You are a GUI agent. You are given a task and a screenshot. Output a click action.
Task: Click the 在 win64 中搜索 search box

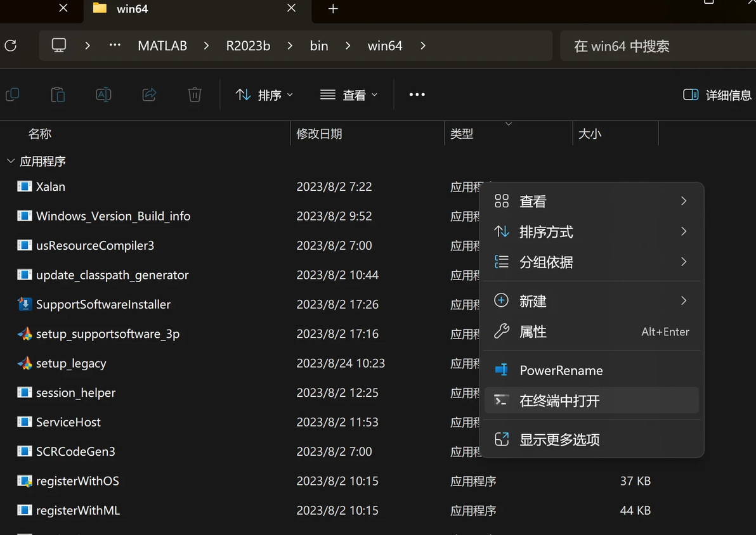(x=658, y=46)
